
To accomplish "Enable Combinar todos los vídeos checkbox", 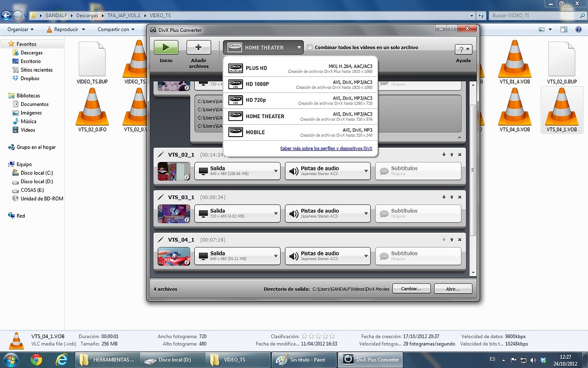I will [310, 47].
